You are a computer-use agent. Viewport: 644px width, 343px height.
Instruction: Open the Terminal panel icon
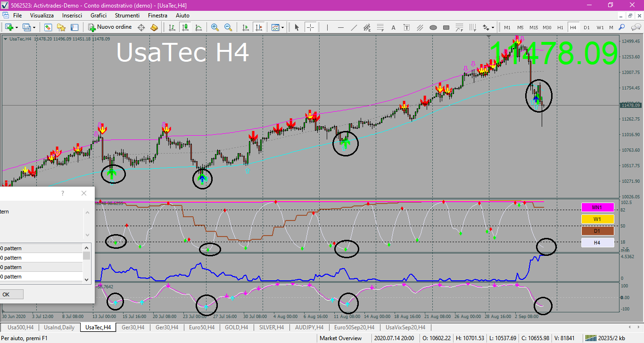(74, 27)
